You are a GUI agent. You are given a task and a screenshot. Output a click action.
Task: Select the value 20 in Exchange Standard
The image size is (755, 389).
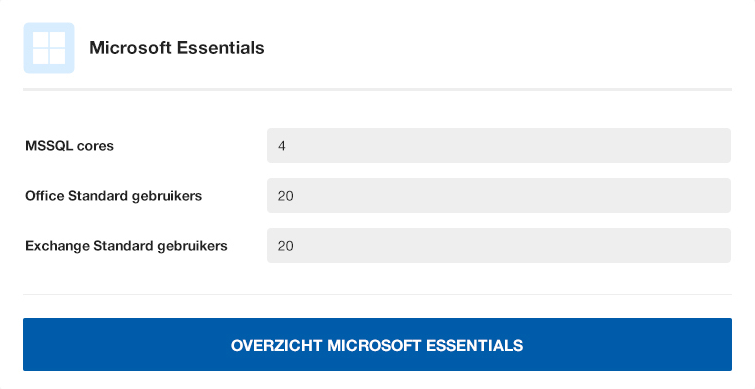point(286,246)
